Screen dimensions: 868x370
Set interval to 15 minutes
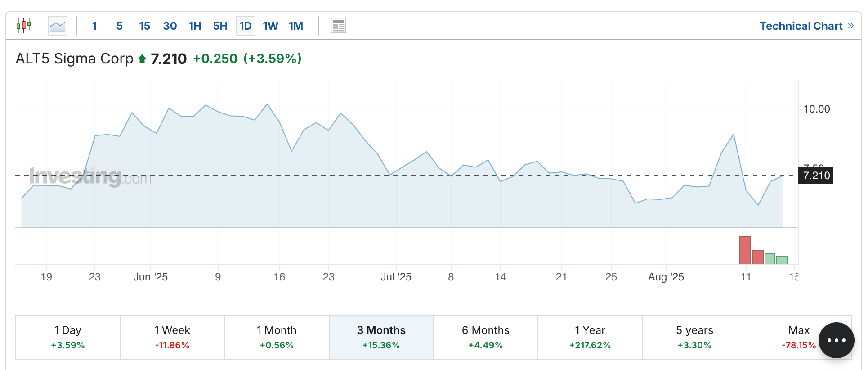[x=144, y=26]
